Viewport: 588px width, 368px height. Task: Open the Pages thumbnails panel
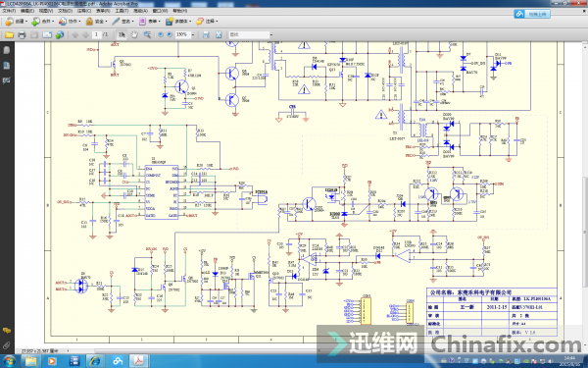click(7, 50)
